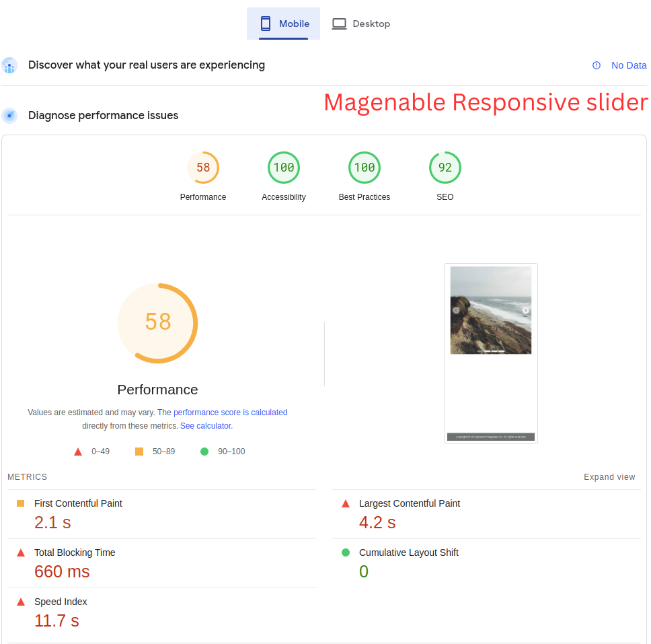Click the mobile page screenshot thumbnail
This screenshot has height=644, width=651.
(491, 353)
